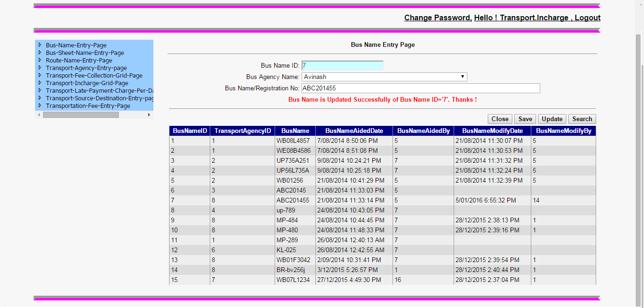Select the MP-289 bus name cell
This screenshot has width=644, height=308.
(x=295, y=240)
